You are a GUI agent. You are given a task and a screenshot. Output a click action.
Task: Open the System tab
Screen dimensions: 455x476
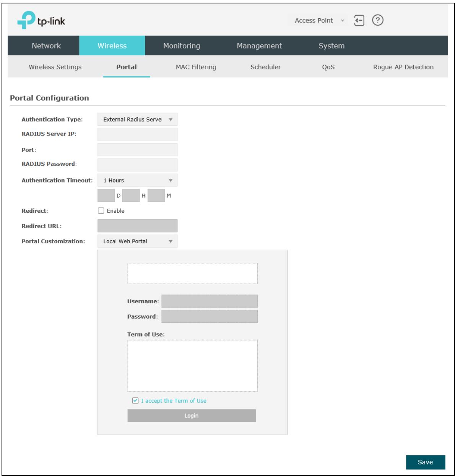[331, 46]
